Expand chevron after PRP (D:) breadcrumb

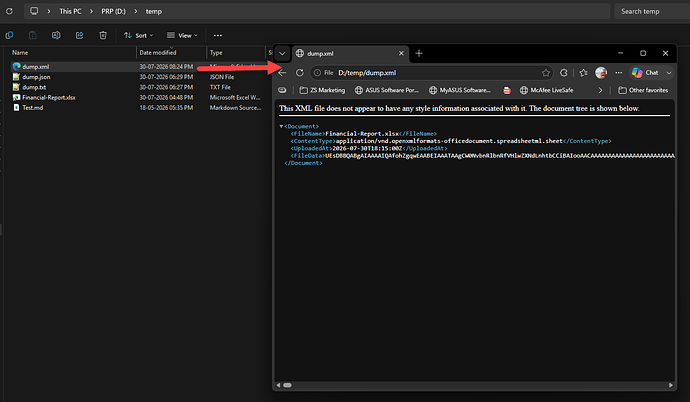pos(136,11)
